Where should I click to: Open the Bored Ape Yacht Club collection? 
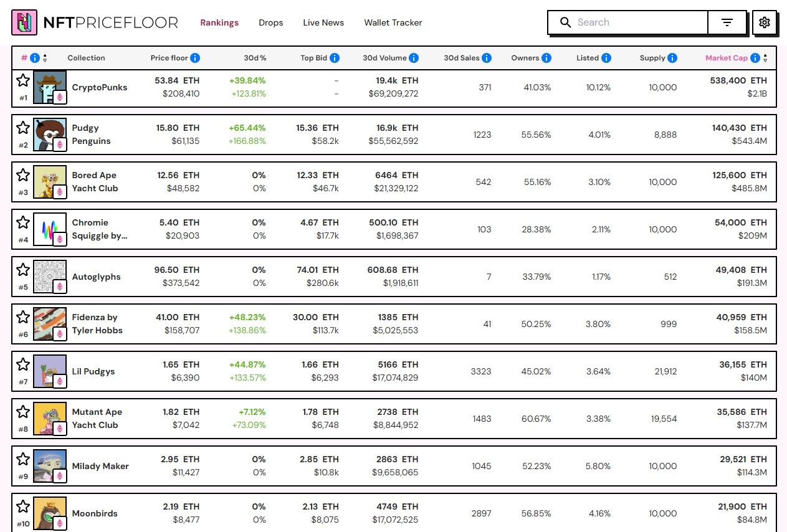(x=95, y=182)
